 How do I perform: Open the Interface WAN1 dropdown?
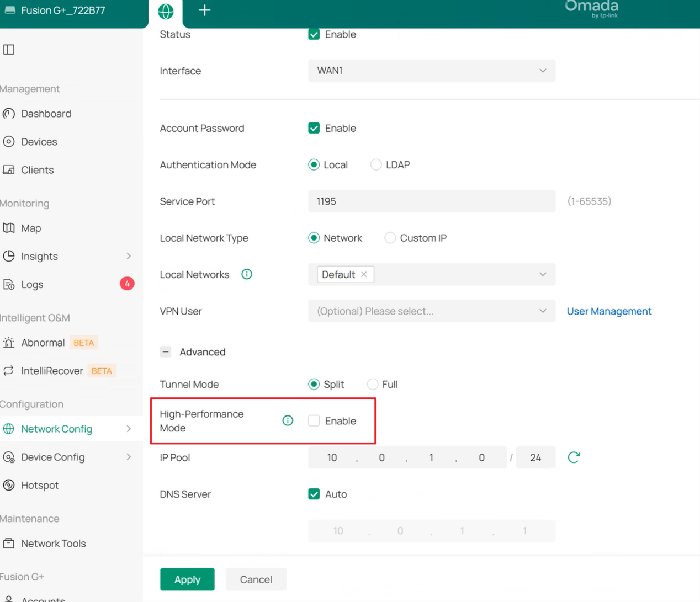click(432, 71)
